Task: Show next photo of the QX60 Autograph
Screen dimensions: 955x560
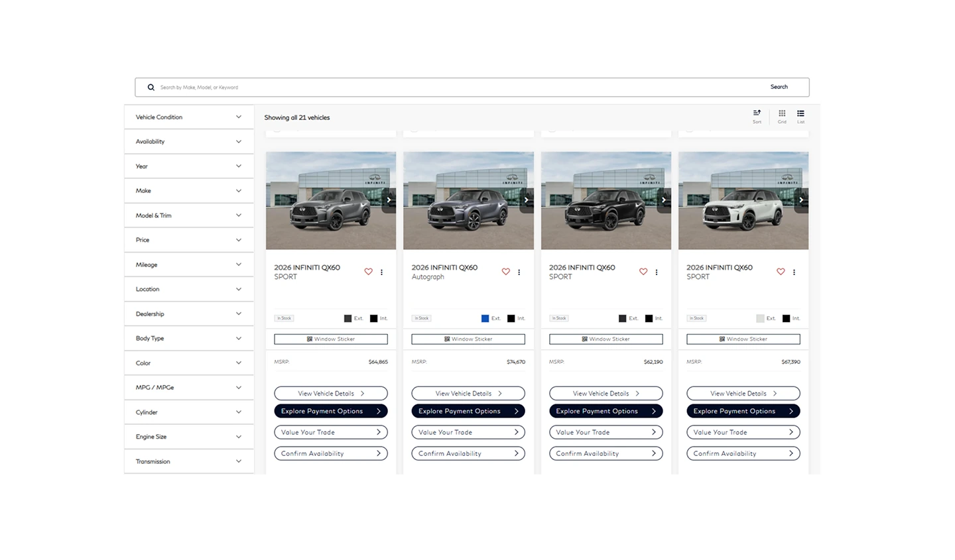Action: pyautogui.click(x=527, y=199)
